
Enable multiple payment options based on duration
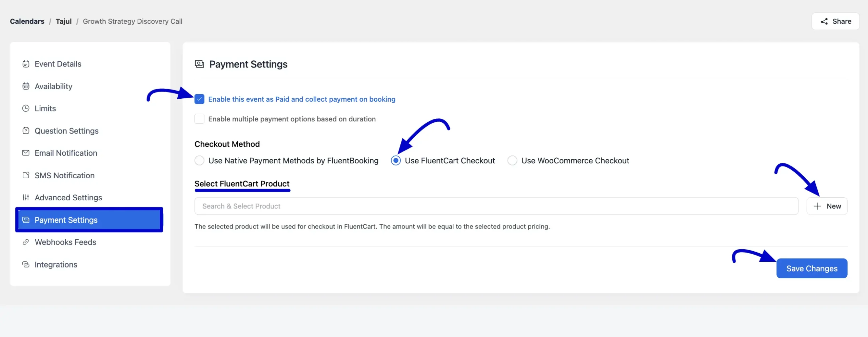pos(199,119)
